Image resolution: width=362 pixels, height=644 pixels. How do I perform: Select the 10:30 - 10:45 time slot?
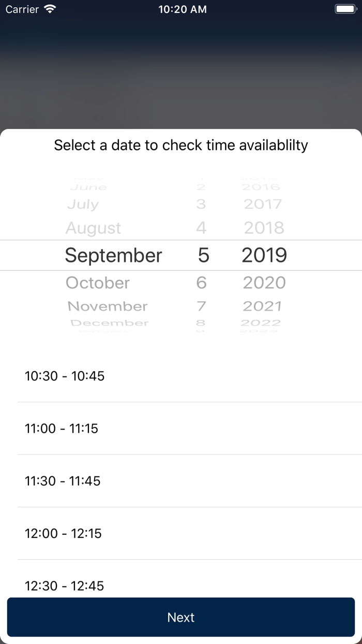(65, 376)
